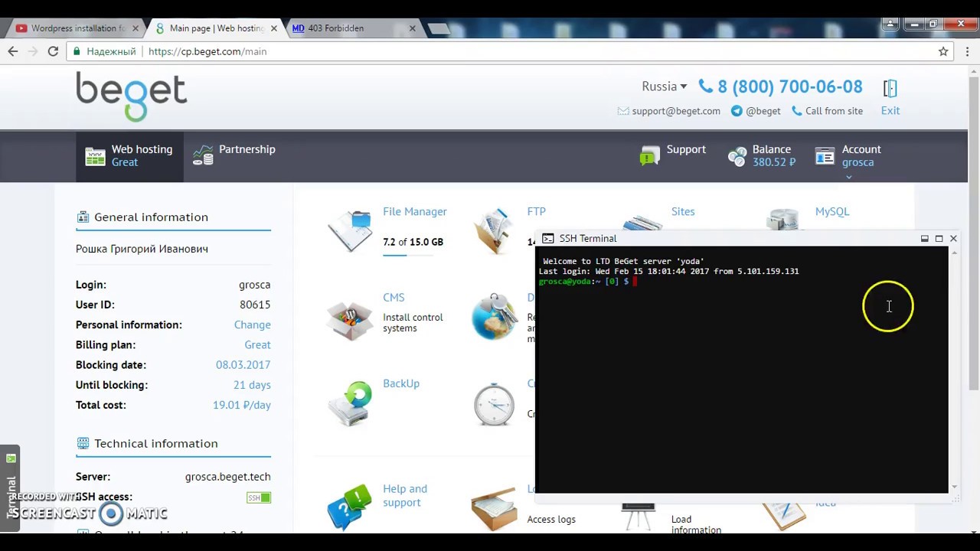Click the Great billing plan link
The height and width of the screenshot is (551, 980).
coord(257,344)
